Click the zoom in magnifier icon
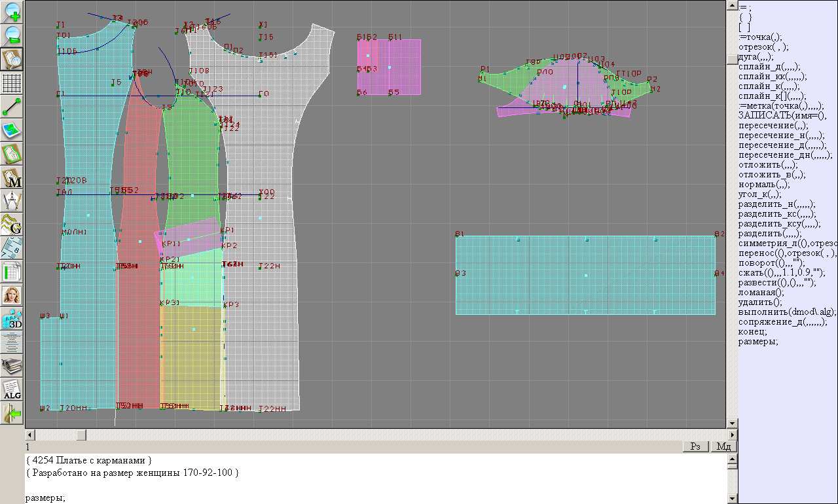 click(x=12, y=12)
